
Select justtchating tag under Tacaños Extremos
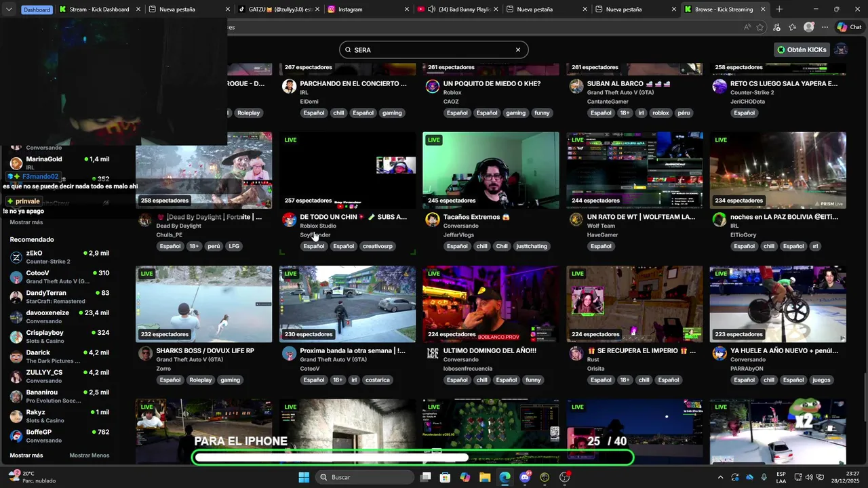point(532,246)
